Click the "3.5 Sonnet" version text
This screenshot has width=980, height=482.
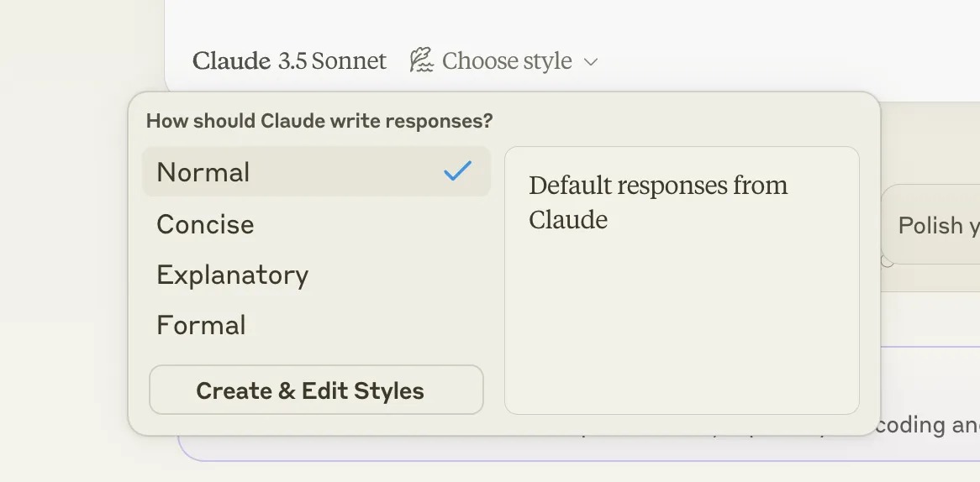[x=332, y=61]
